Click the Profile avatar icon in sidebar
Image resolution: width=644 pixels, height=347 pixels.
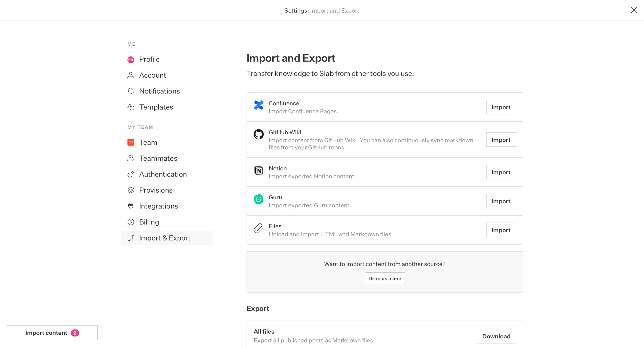pos(131,59)
